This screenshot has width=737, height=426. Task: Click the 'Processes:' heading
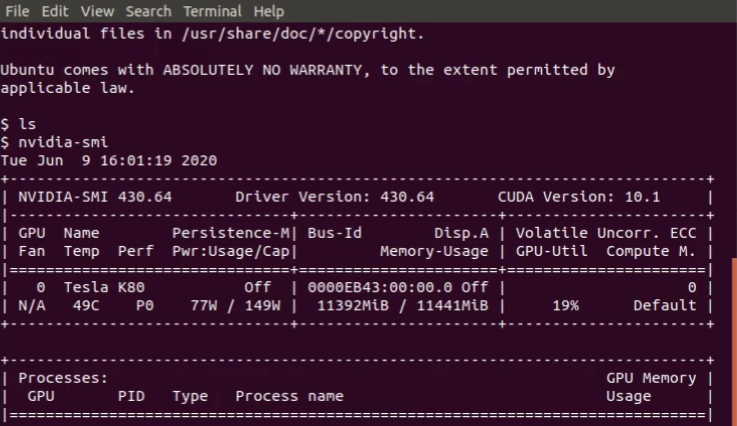pyautogui.click(x=63, y=378)
